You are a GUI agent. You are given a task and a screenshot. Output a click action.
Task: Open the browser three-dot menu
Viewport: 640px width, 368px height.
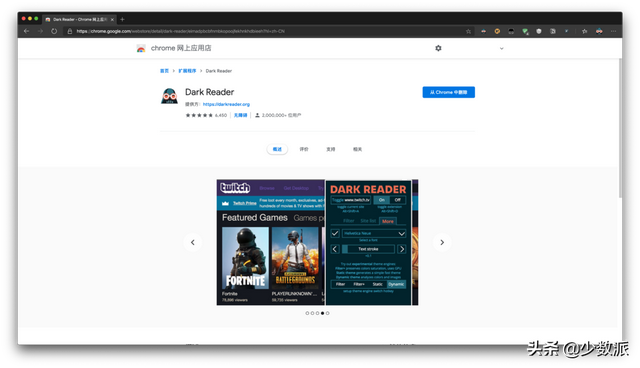pos(613,31)
